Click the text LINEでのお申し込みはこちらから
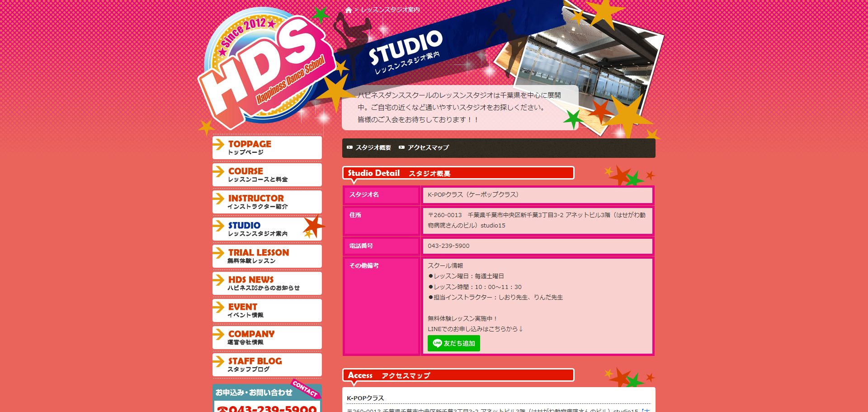868x412 pixels. click(475, 329)
